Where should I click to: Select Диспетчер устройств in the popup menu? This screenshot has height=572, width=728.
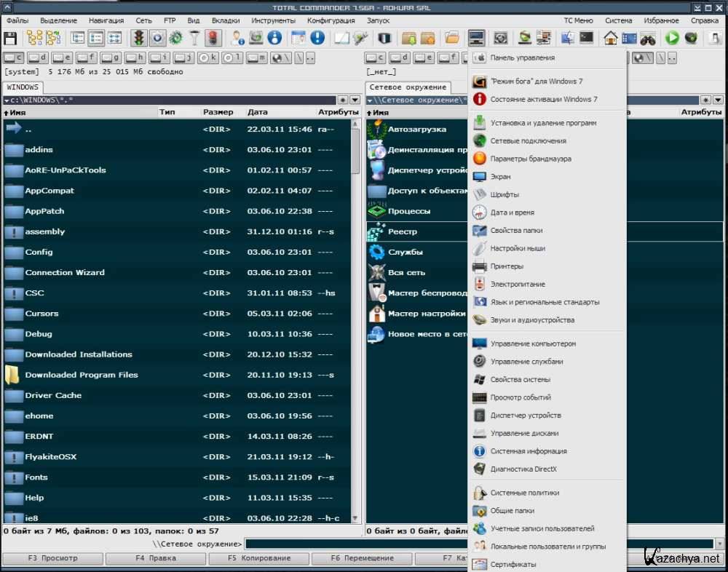(x=526, y=416)
